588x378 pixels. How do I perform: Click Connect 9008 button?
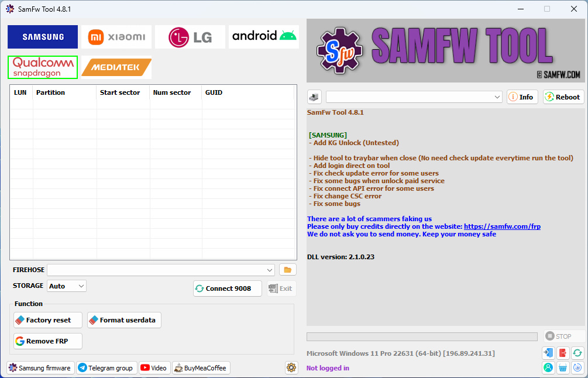tap(227, 288)
